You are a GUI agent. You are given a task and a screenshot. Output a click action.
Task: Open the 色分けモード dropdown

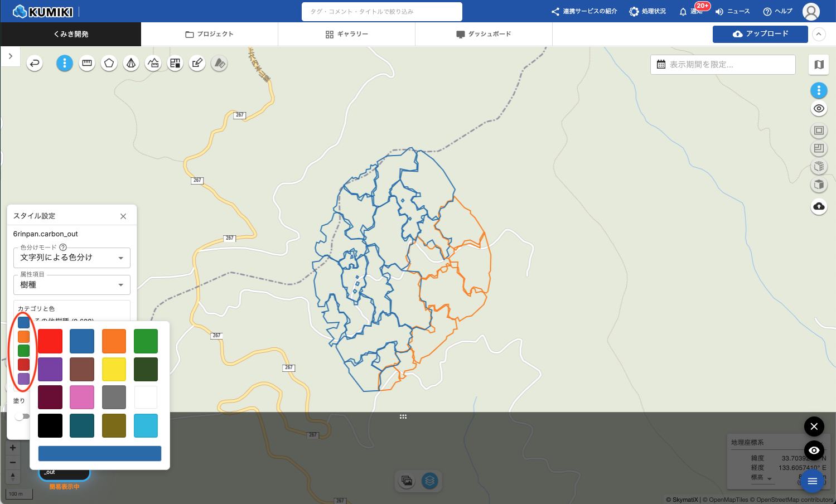tap(71, 258)
